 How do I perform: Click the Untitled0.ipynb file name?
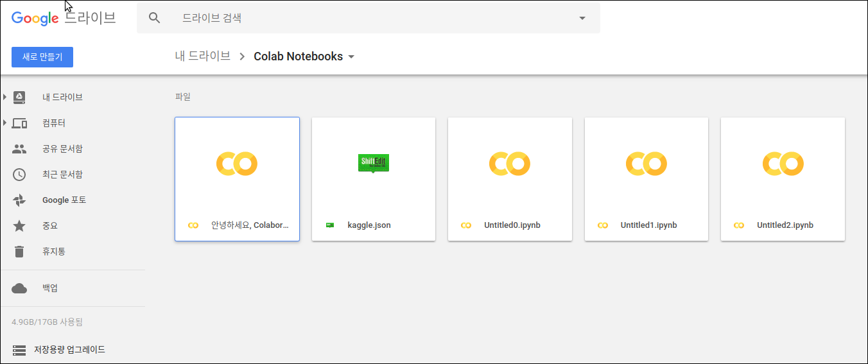tap(512, 225)
